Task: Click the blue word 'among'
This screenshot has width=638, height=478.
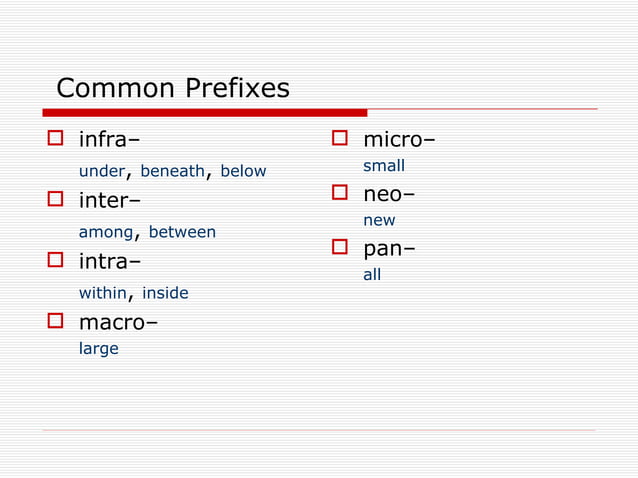Action: coord(106,232)
